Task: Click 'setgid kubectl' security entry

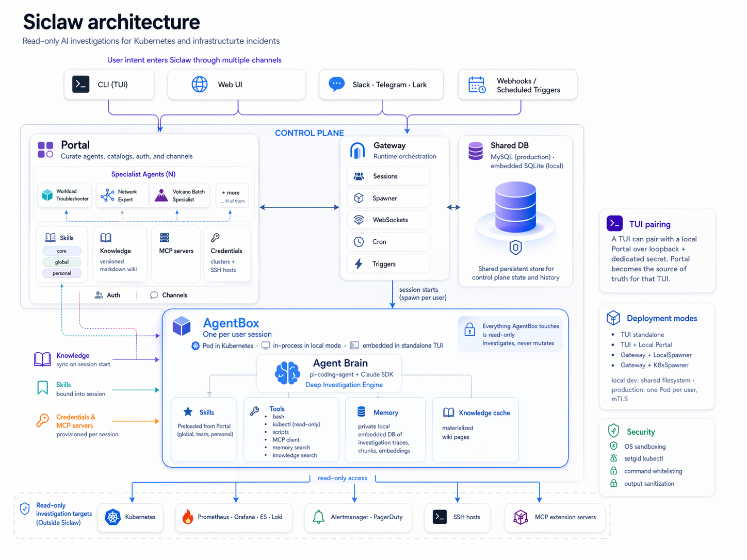Action: [644, 458]
